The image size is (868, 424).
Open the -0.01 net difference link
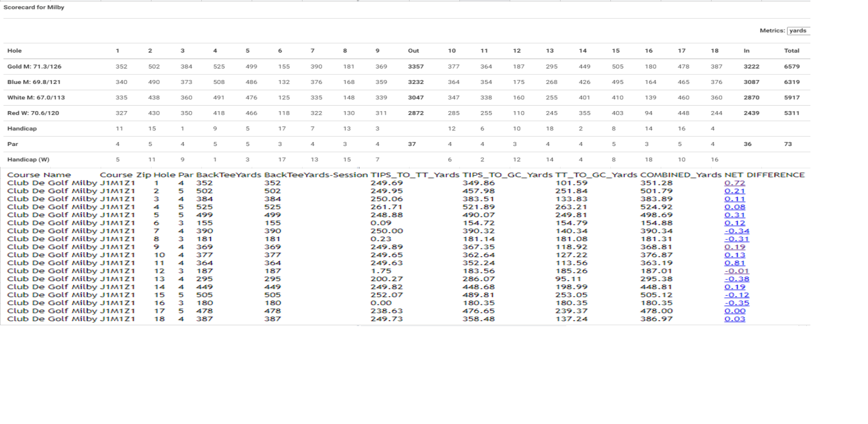point(737,271)
